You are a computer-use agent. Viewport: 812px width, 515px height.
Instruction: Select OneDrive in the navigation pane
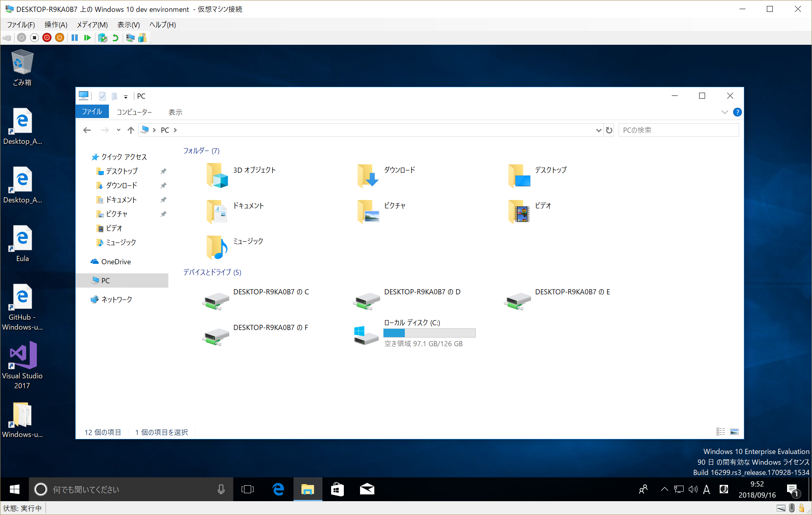(116, 261)
